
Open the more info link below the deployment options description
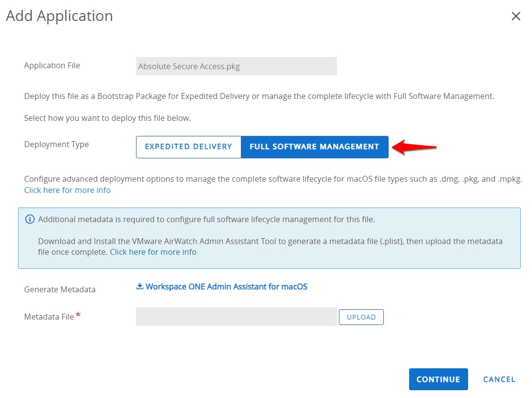[67, 190]
